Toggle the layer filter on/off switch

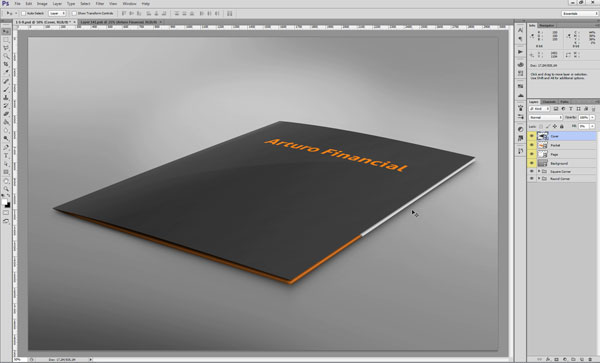(593, 109)
